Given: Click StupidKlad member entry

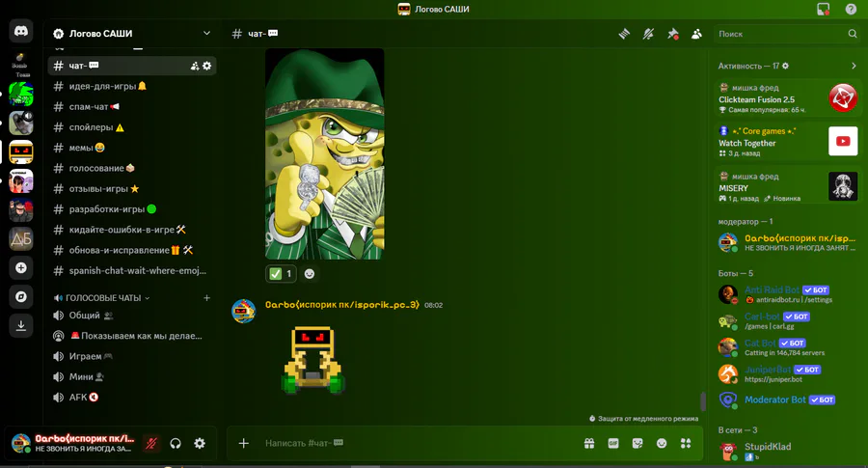Looking at the screenshot, I should pyautogui.click(x=788, y=451).
